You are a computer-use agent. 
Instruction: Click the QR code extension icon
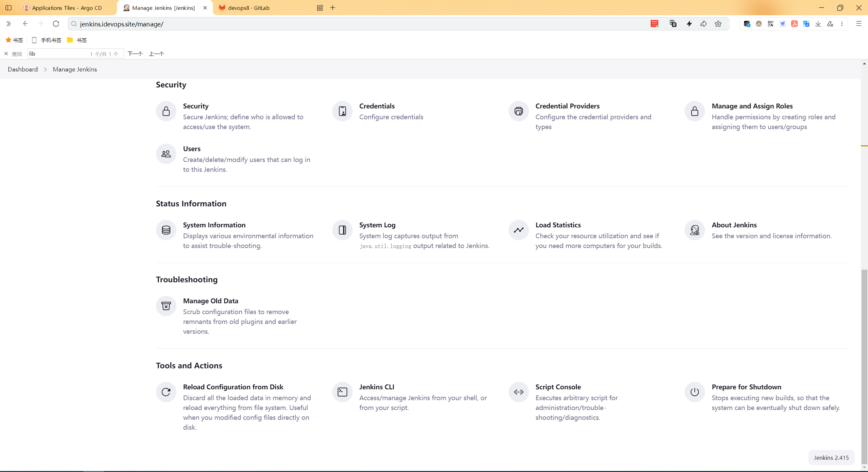point(771,24)
